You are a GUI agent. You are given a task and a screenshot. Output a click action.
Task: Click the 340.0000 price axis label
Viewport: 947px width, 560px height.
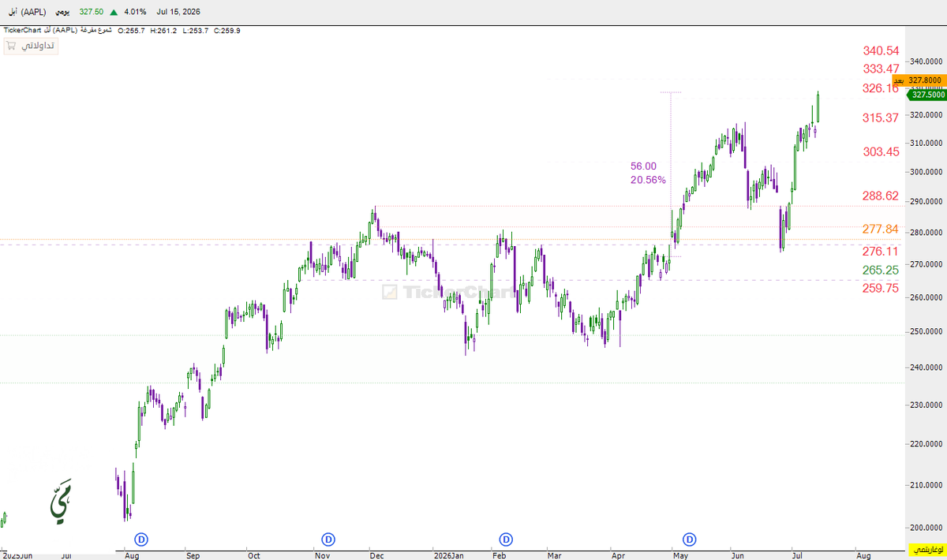[x=925, y=62]
